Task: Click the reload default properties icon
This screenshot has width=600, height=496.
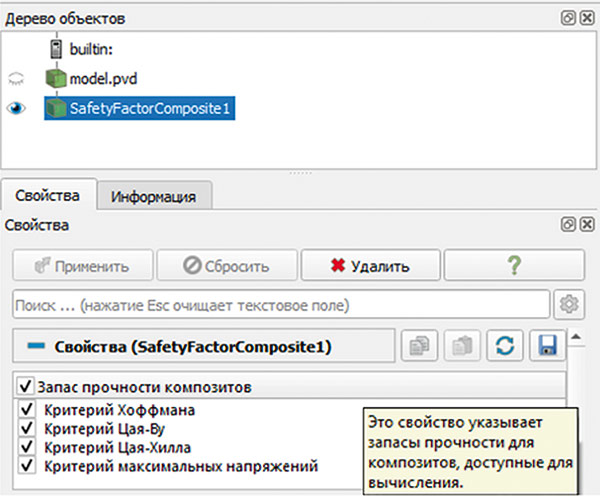Action: (x=504, y=346)
